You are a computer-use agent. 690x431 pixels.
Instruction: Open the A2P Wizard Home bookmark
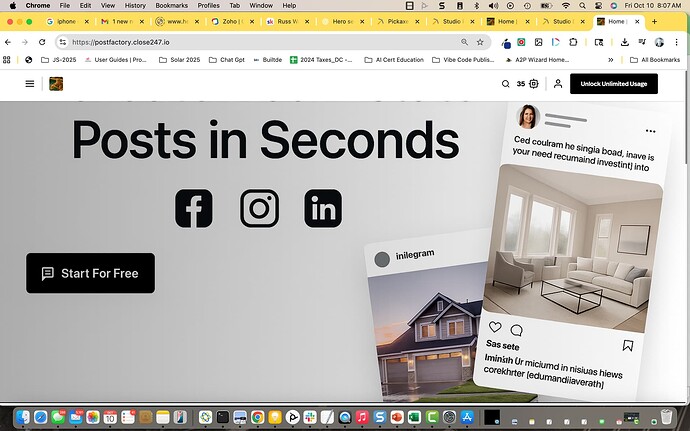[537, 60]
